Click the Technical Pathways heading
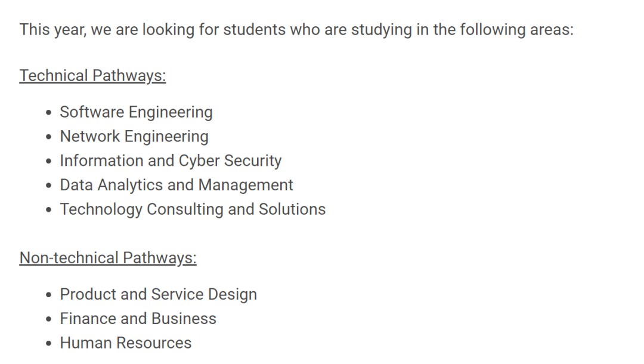The image size is (644, 364). [92, 76]
